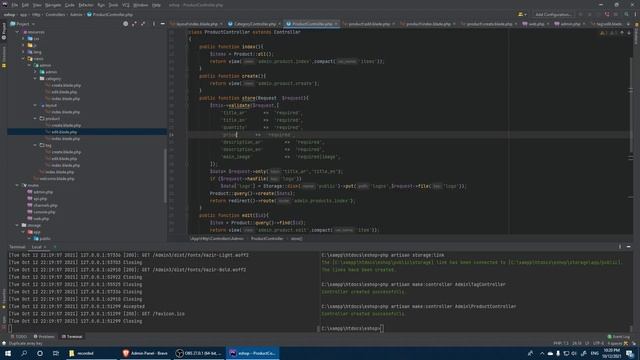Toggle the Terminal tool window button
Viewport: 640px width, 360px height.
(x=72, y=337)
